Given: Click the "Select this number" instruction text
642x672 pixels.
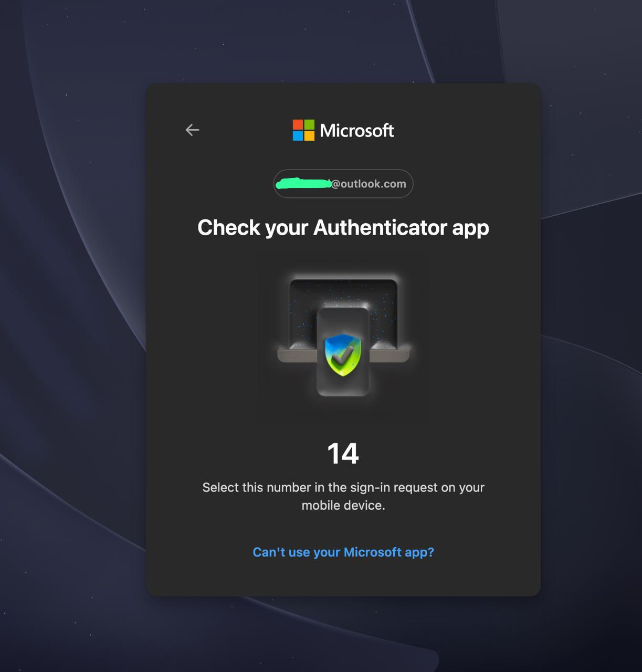Looking at the screenshot, I should tap(343, 496).
